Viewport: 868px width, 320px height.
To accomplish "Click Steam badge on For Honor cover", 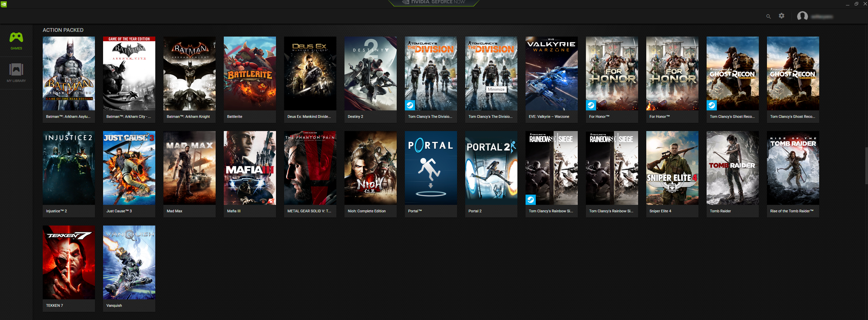I will [591, 105].
